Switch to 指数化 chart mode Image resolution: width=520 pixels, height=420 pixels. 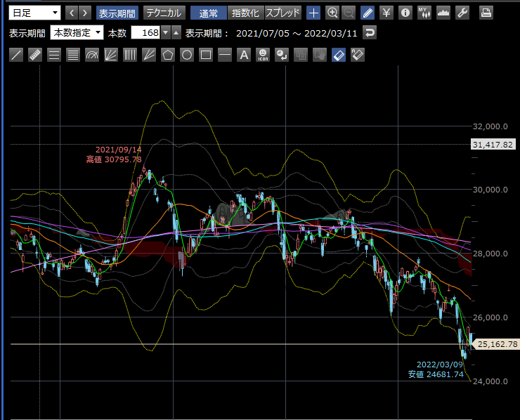coord(245,13)
